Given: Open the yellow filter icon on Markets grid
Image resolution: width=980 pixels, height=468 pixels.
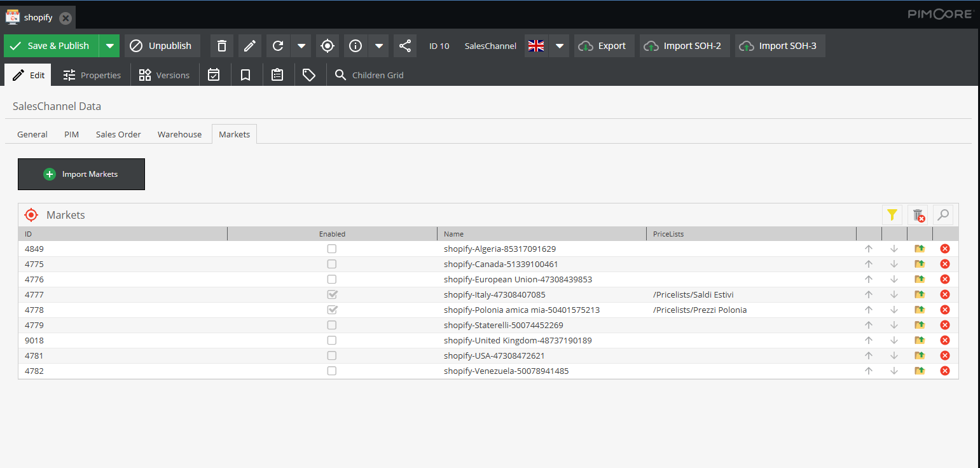Looking at the screenshot, I should point(892,215).
